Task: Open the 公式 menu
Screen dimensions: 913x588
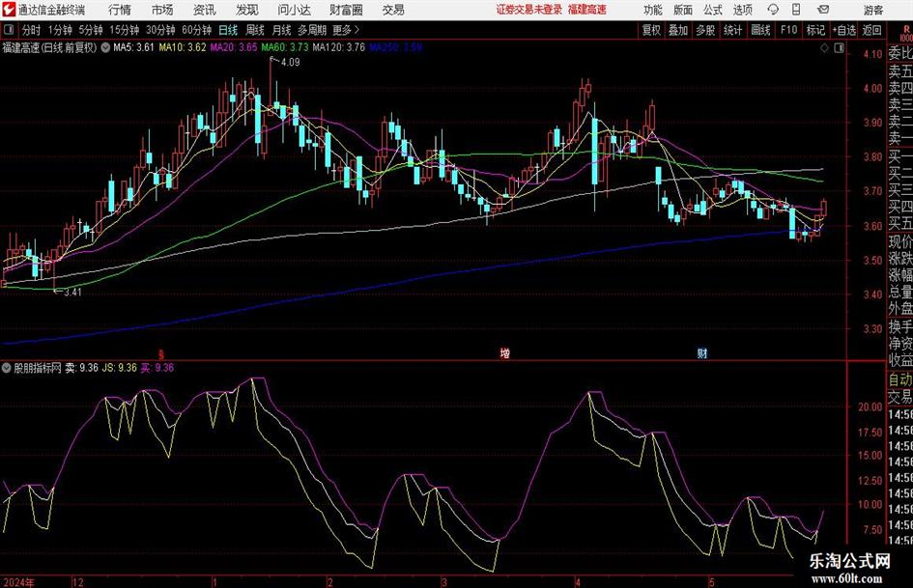Action: 713,10
